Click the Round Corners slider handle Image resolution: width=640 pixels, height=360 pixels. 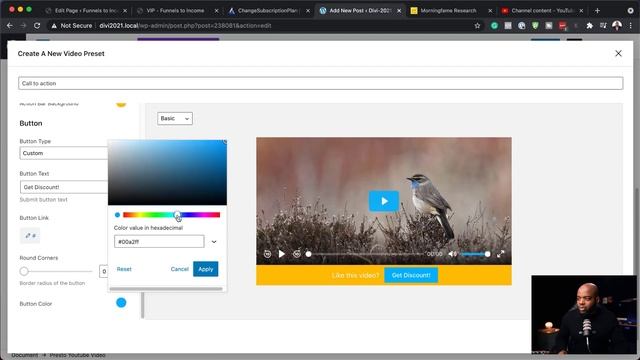(x=24, y=271)
